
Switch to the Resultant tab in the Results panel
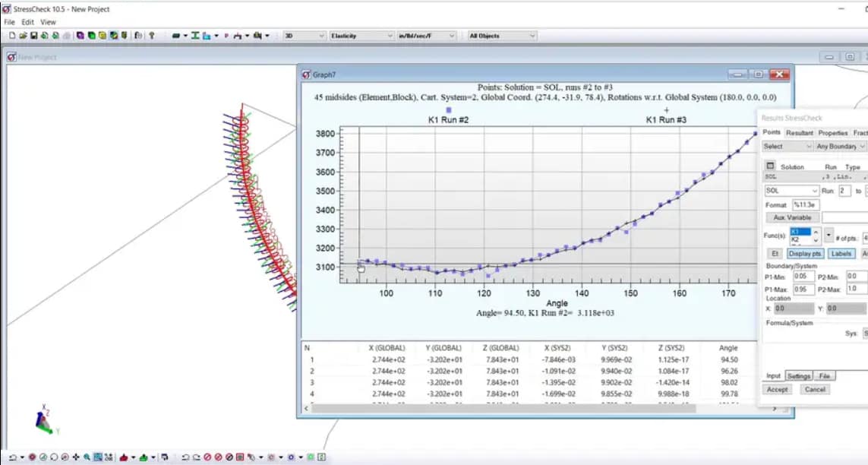coord(799,131)
